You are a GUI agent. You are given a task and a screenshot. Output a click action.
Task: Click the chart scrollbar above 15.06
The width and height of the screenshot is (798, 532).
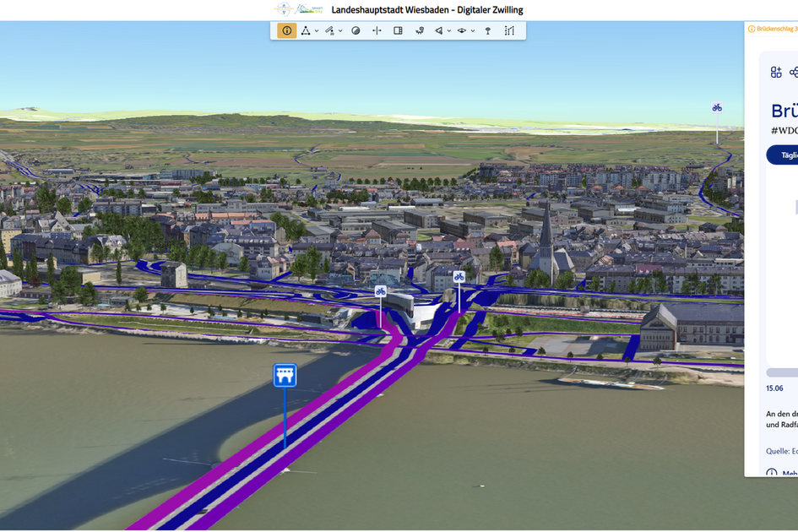point(782,372)
